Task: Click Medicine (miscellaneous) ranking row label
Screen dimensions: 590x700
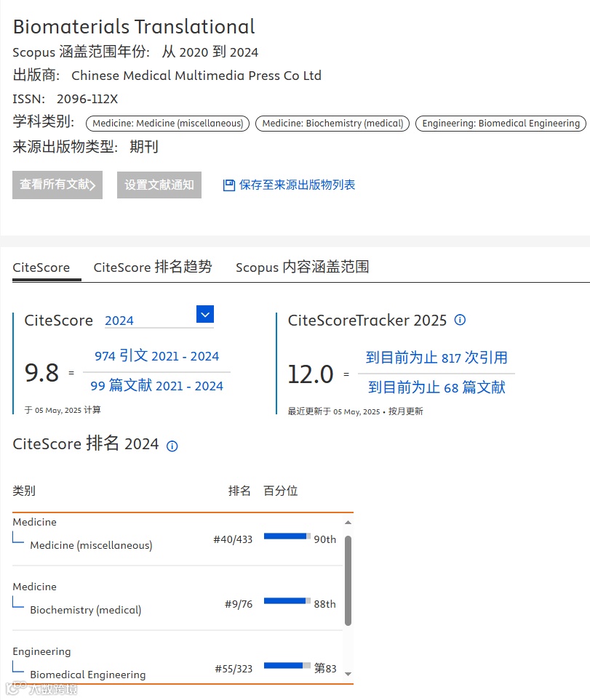Action: tap(91, 545)
